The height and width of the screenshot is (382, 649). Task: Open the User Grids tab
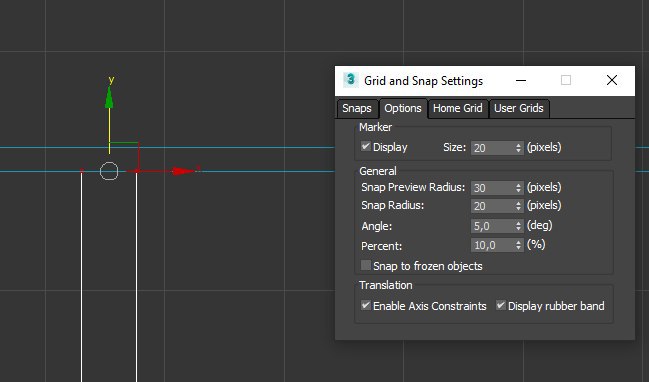tap(519, 108)
